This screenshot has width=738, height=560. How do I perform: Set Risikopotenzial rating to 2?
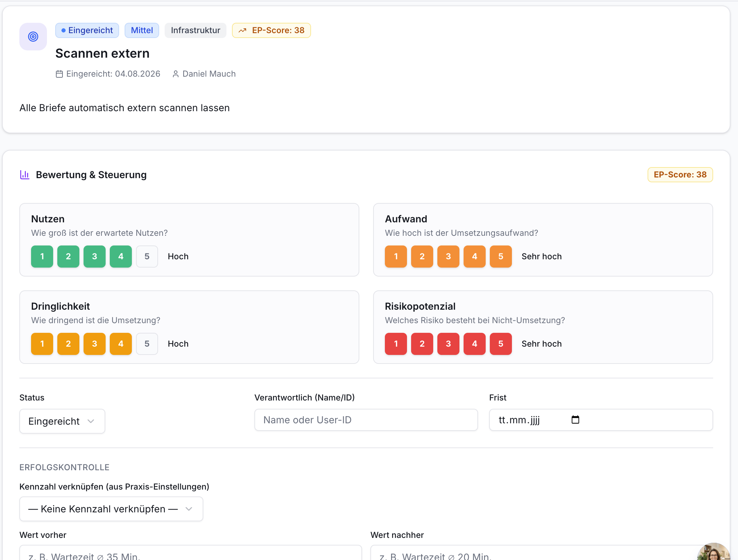[422, 344]
